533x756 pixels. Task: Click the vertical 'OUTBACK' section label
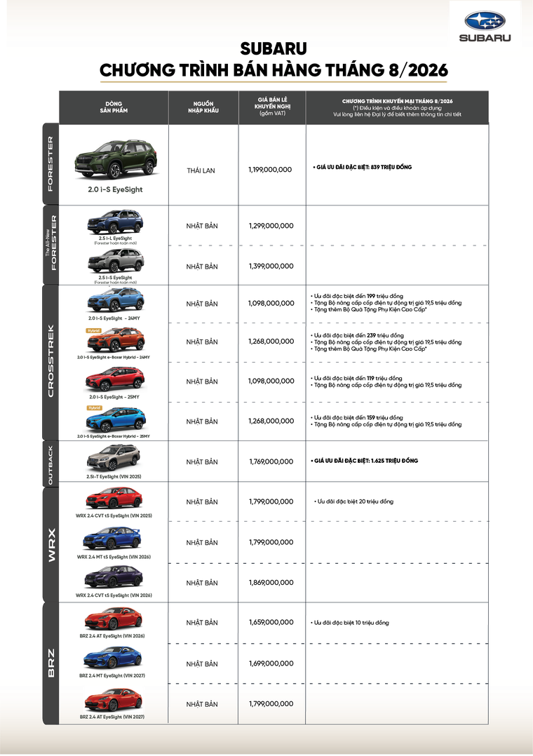pos(50,465)
